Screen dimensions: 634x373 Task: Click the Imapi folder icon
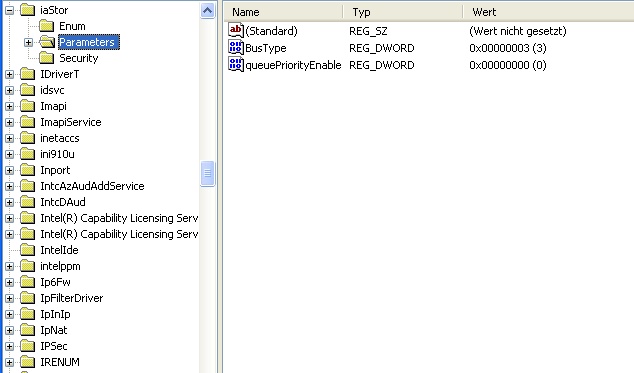click(27, 106)
